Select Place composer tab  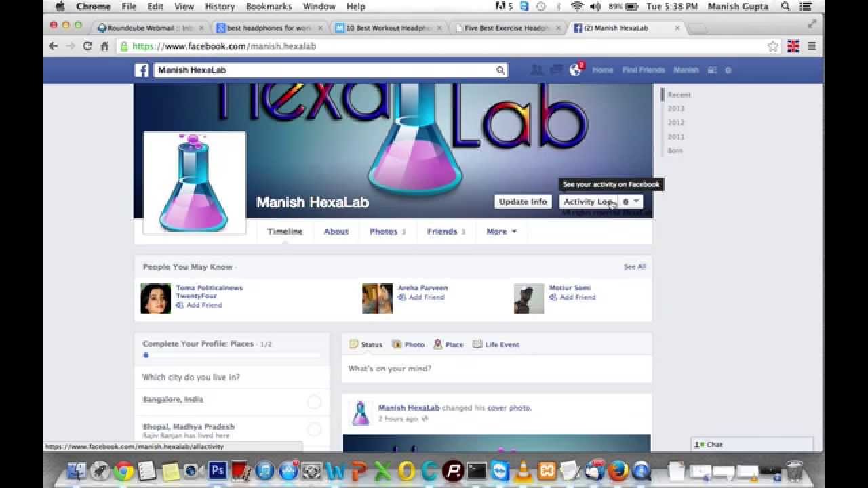pyautogui.click(x=448, y=344)
